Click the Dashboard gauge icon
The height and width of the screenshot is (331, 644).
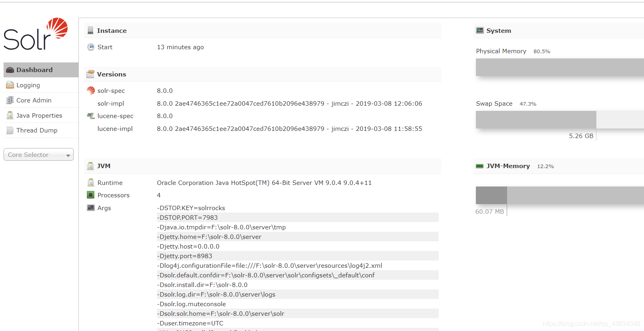10,70
